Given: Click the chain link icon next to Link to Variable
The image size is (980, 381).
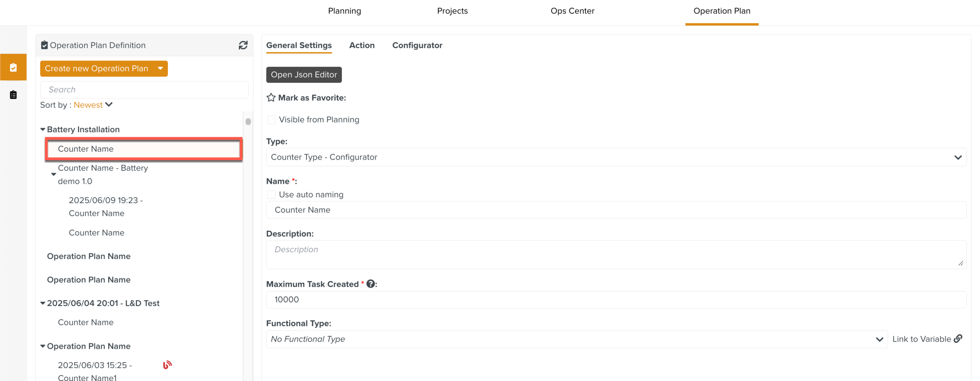Looking at the screenshot, I should point(958,339).
